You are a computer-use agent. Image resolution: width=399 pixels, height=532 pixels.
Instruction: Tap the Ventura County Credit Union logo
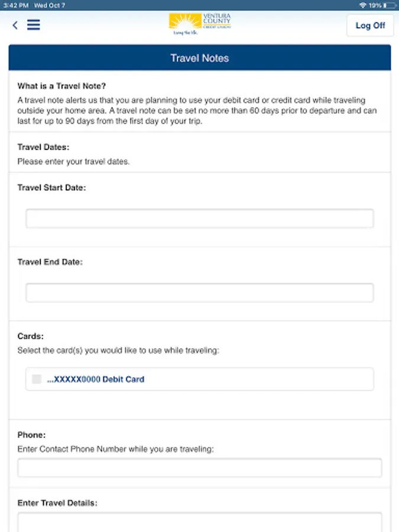(x=200, y=24)
